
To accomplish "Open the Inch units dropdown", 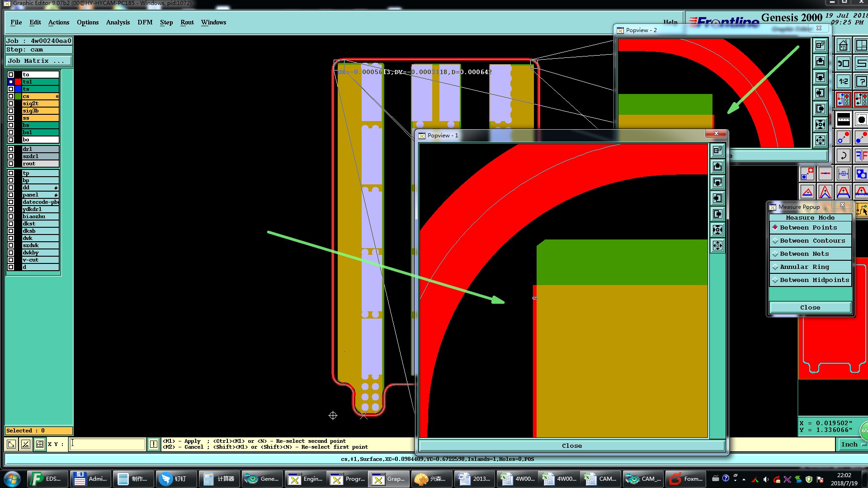I will point(852,444).
